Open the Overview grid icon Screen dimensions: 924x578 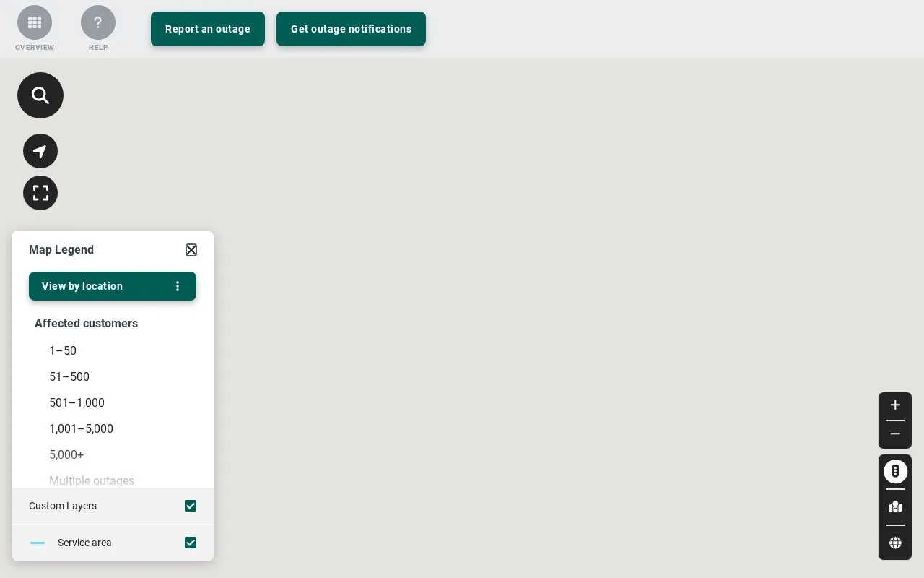coord(35,23)
